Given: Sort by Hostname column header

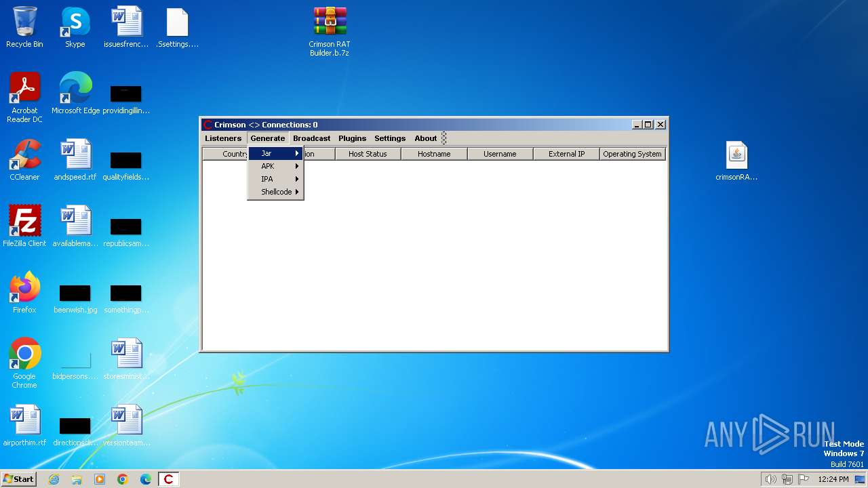Looking at the screenshot, I should (x=434, y=154).
